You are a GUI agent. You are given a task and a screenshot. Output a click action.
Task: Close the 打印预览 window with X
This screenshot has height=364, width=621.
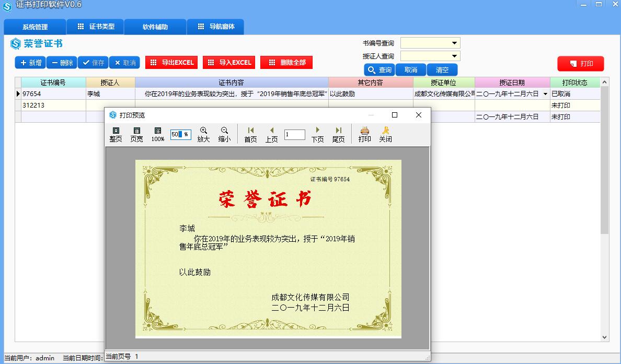point(419,115)
